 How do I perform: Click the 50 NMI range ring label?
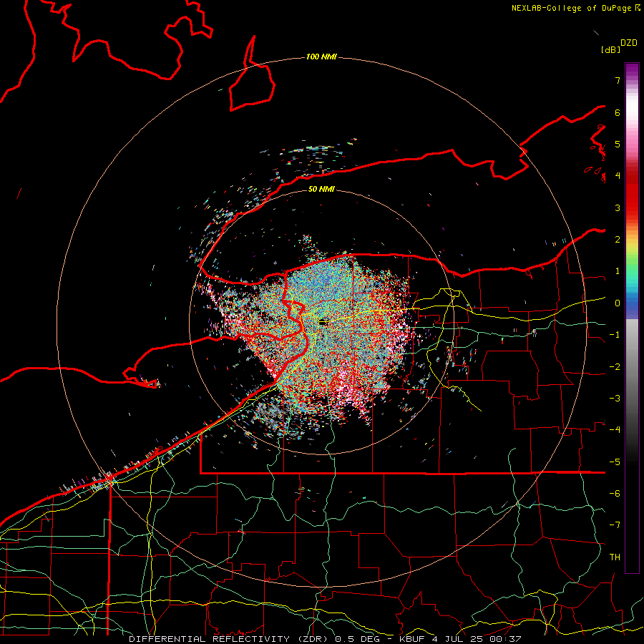tap(321, 189)
